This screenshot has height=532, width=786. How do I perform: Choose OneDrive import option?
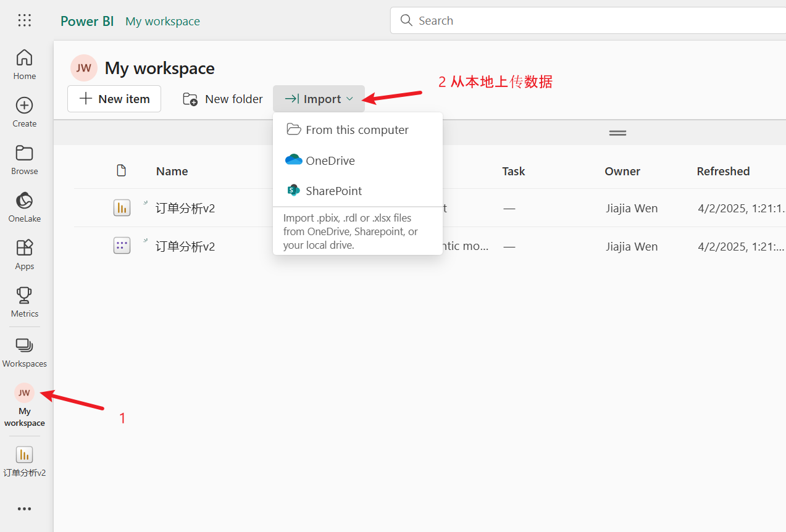pyautogui.click(x=357, y=160)
